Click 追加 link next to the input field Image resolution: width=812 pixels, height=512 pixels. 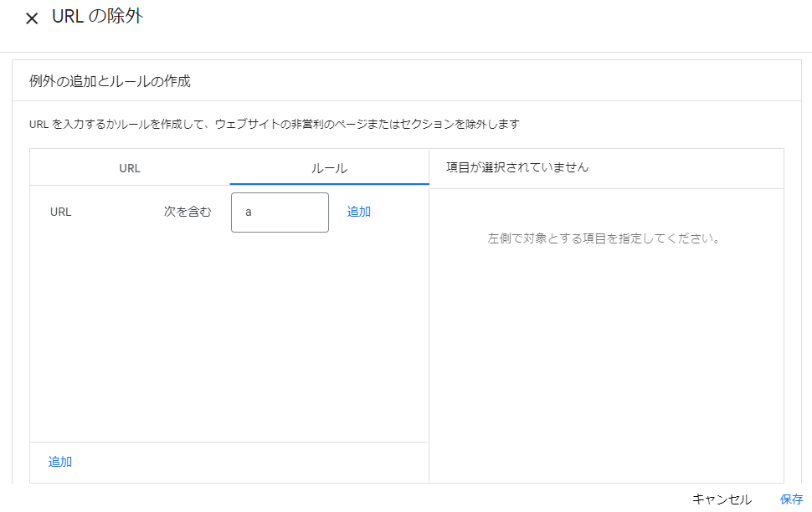click(358, 212)
